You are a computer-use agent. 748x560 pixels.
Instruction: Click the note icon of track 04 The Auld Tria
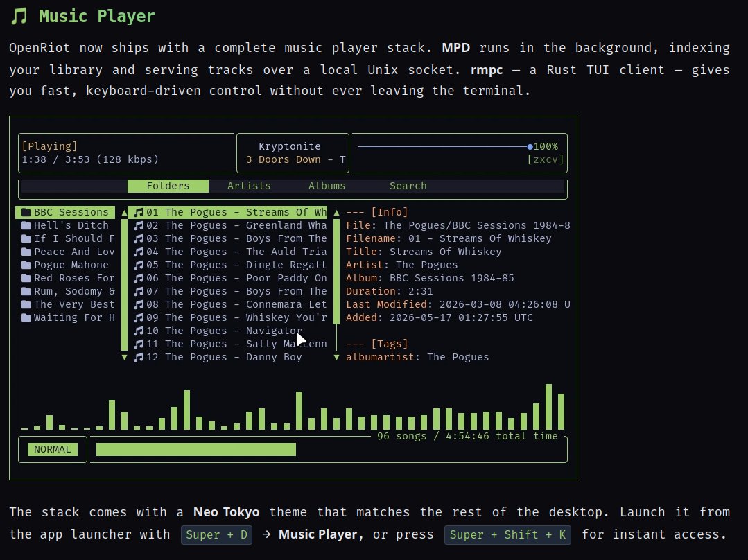click(139, 252)
